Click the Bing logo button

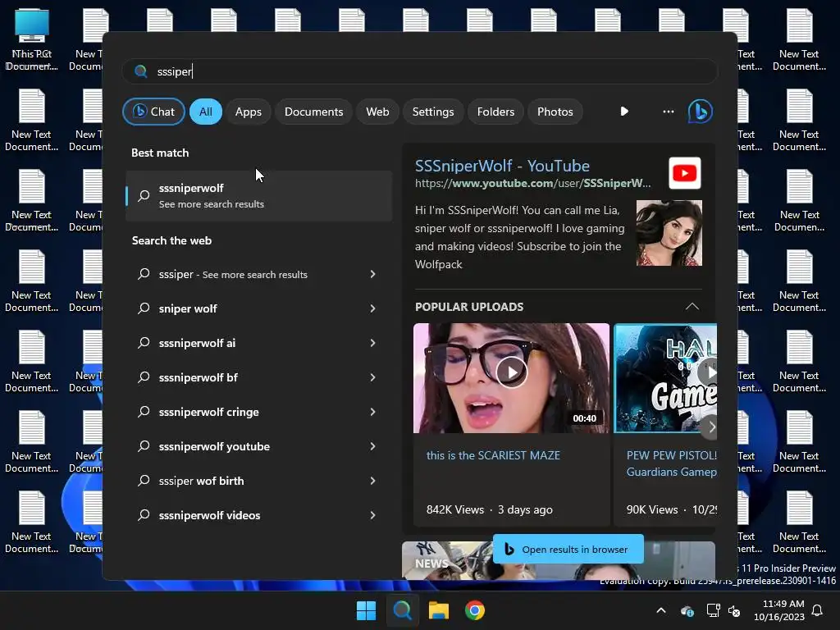pyautogui.click(x=701, y=112)
